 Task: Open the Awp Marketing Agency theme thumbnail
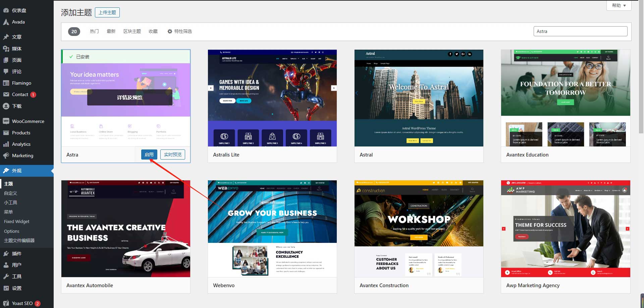(x=566, y=229)
